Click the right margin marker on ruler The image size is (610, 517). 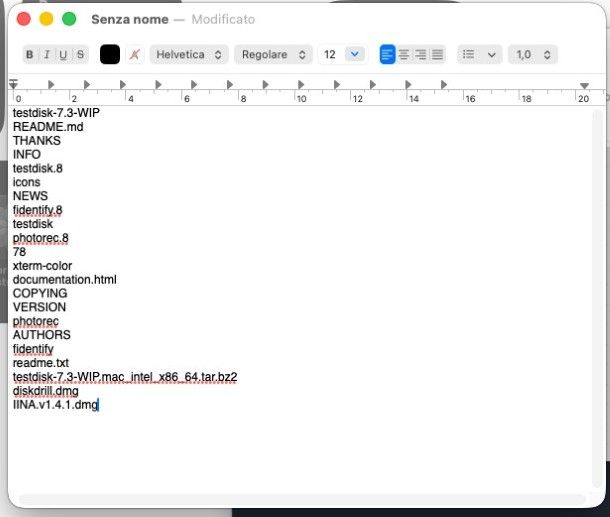click(x=584, y=86)
